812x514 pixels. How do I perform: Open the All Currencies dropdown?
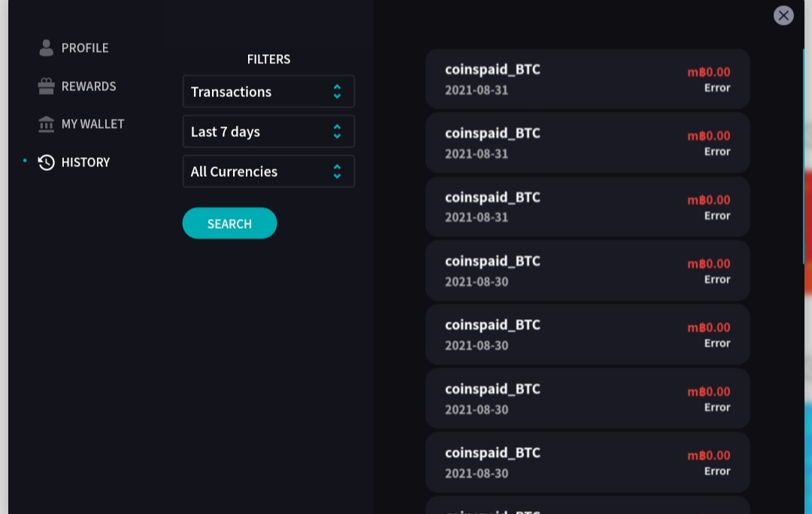[x=268, y=172]
